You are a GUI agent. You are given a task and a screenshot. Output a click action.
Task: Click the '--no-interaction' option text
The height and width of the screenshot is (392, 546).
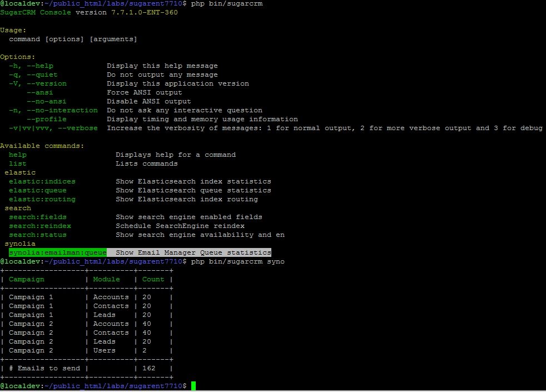coord(62,110)
